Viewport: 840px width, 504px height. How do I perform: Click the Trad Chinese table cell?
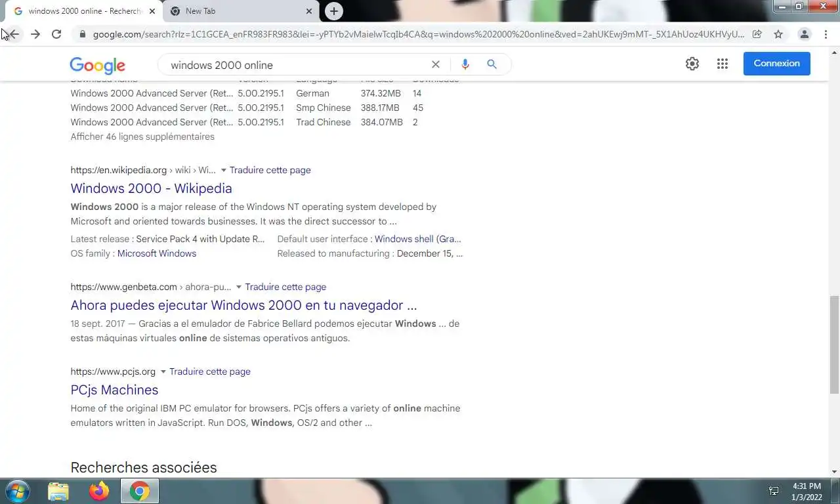pyautogui.click(x=324, y=122)
